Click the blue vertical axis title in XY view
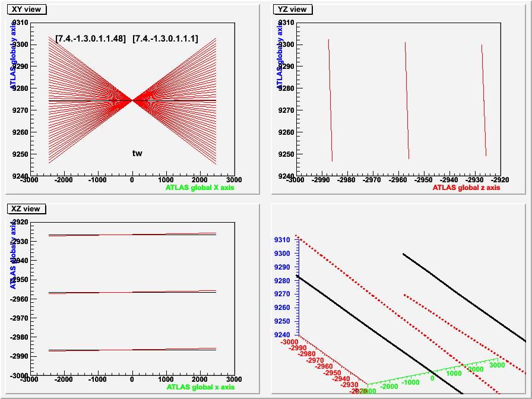532x399 pixels. [x=13, y=55]
